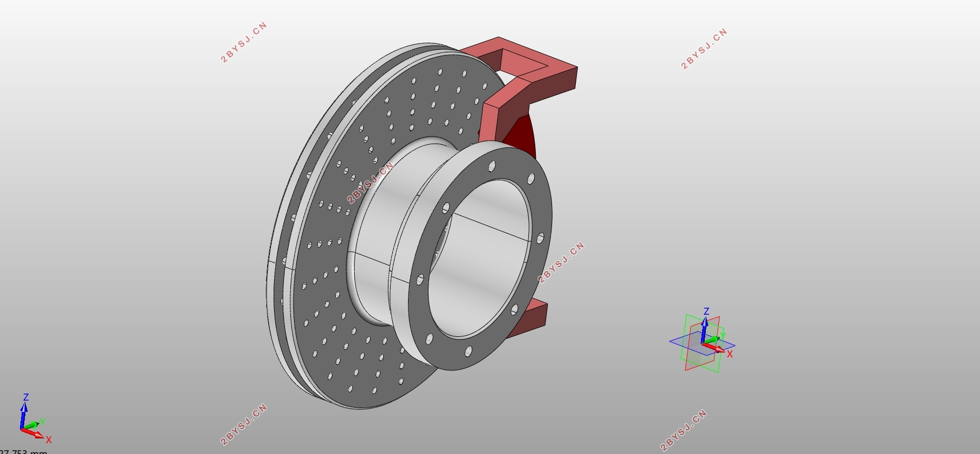Select the bottom bolt hole on the hub flange
980x454 pixels.
pyautogui.click(x=468, y=351)
